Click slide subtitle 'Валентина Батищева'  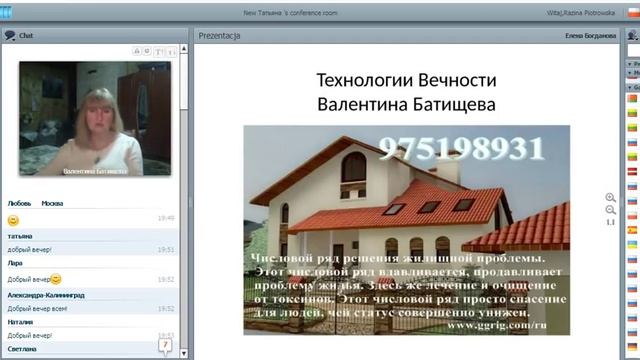(x=407, y=104)
